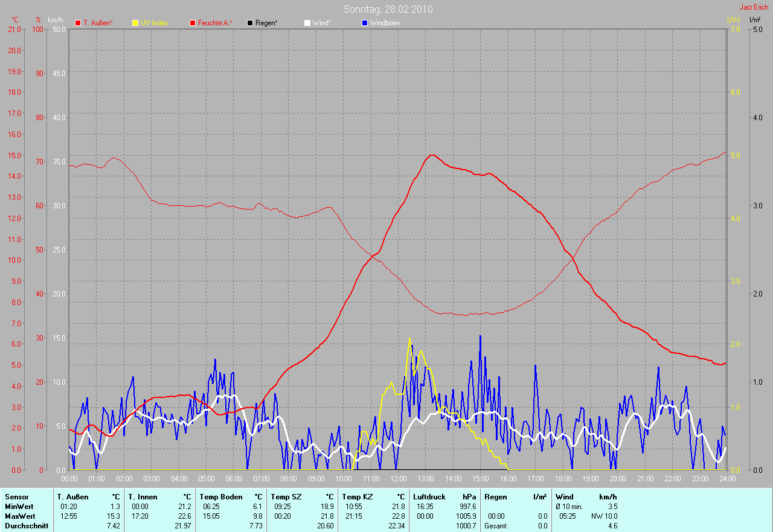The image size is (773, 532).
Task: Select the 21:00 tick on the time axis
Action: [x=644, y=479]
